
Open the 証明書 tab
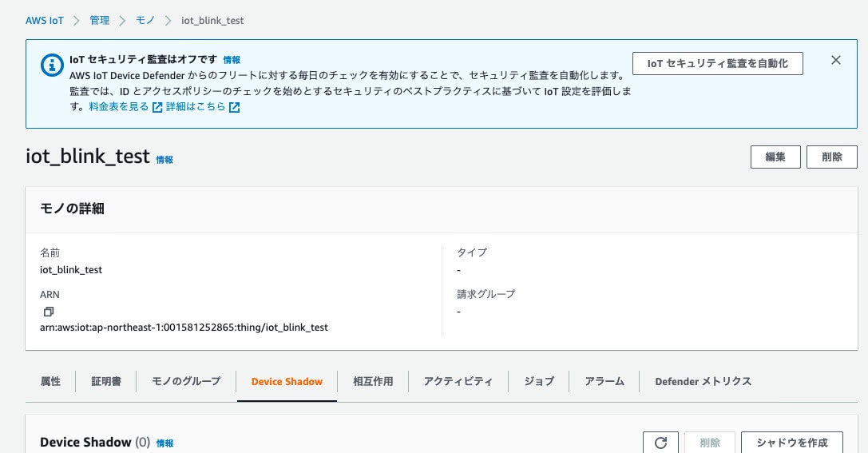coord(105,381)
